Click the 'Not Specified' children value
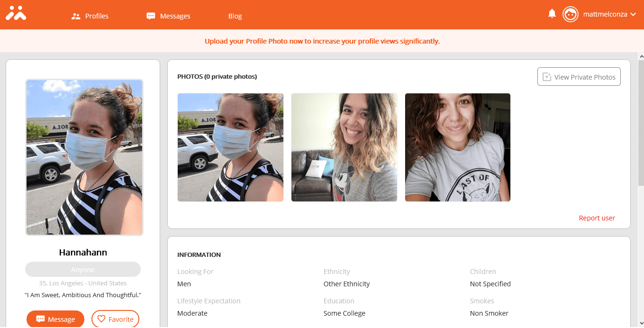 pos(490,284)
